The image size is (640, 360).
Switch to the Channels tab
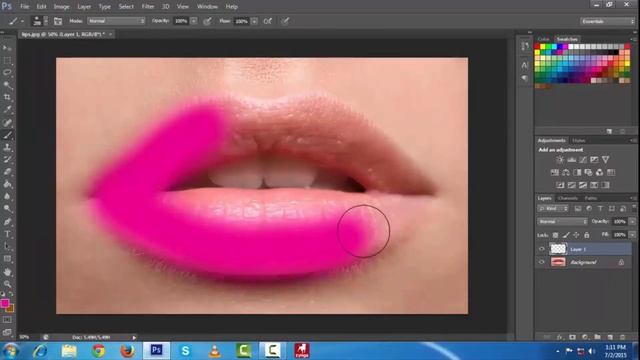coord(568,198)
